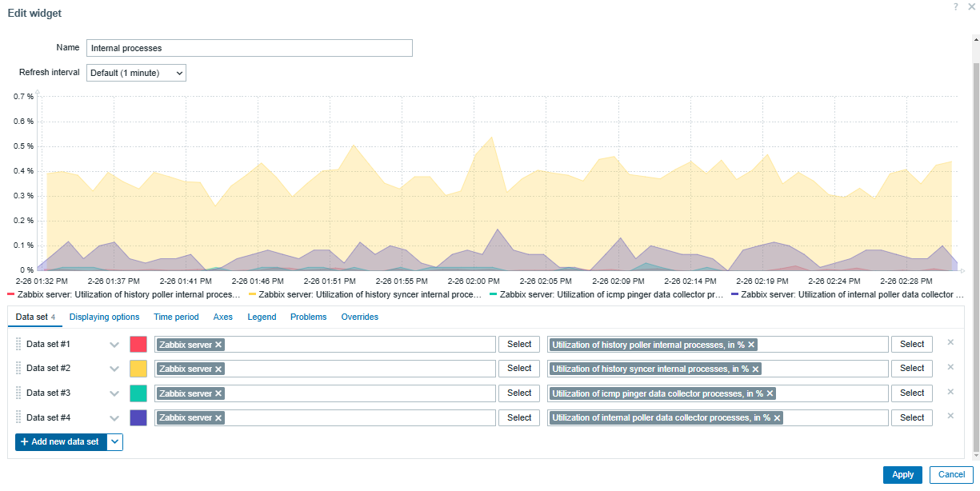The width and height of the screenshot is (980, 491).
Task: Open the Add new data set arrow menu
Action: click(x=115, y=441)
